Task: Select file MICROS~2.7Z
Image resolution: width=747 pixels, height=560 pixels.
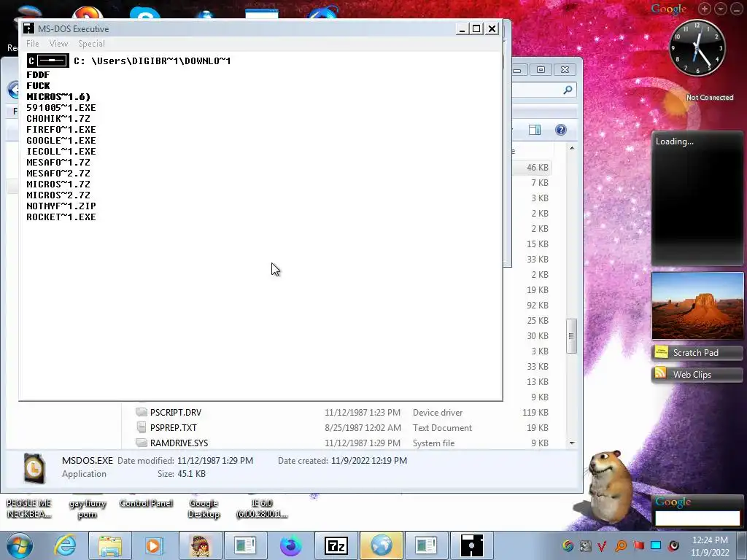Action: point(58,195)
